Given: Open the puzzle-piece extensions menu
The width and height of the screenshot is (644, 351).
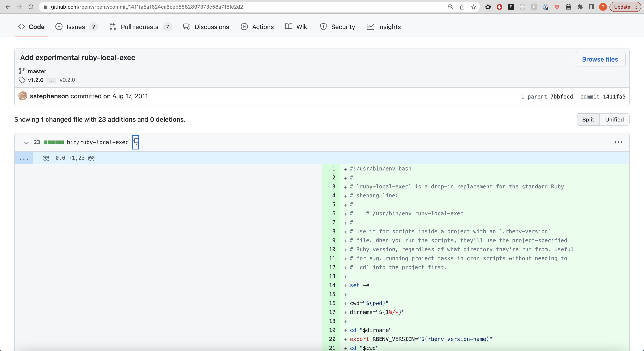Looking at the screenshot, I should pos(580,7).
